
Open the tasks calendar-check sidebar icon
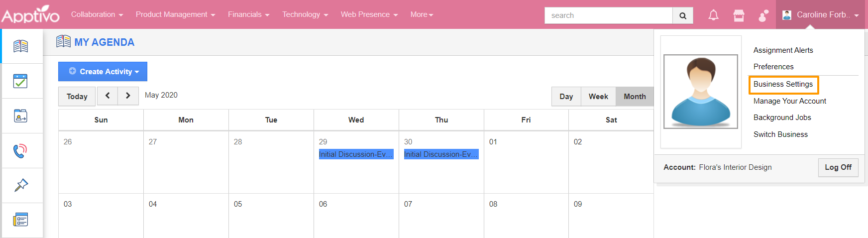tap(21, 81)
